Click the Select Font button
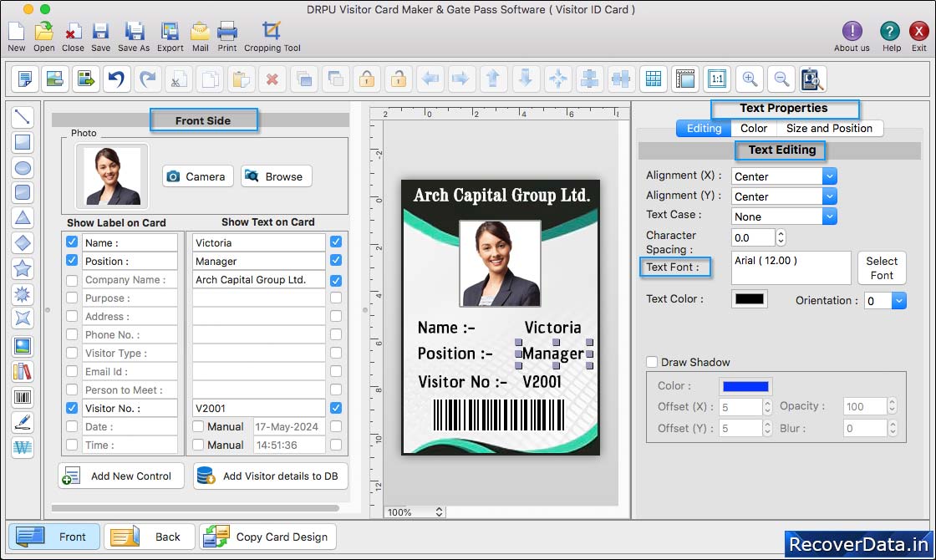Viewport: 936px width, 560px height. pos(882,268)
